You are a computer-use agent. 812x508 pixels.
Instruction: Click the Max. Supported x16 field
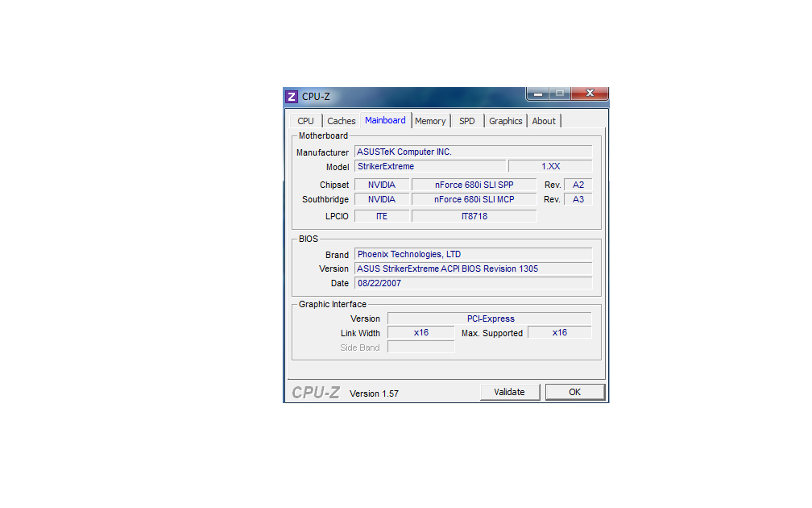tap(560, 333)
